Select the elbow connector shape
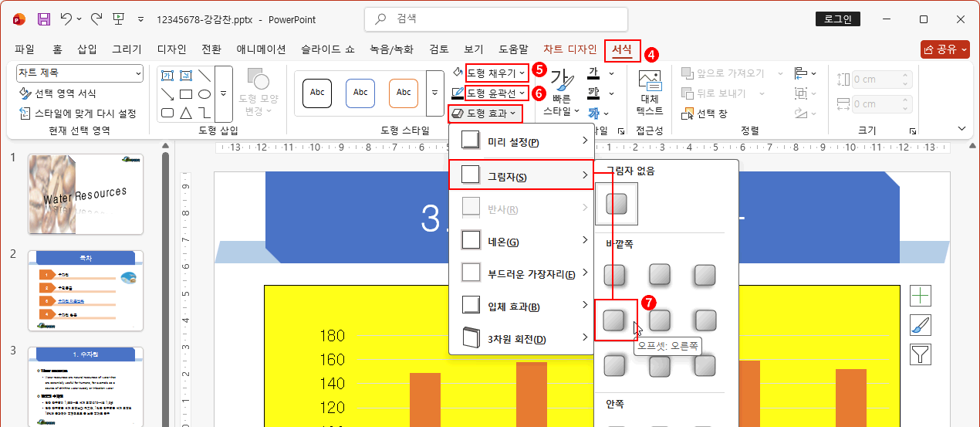 point(204,114)
